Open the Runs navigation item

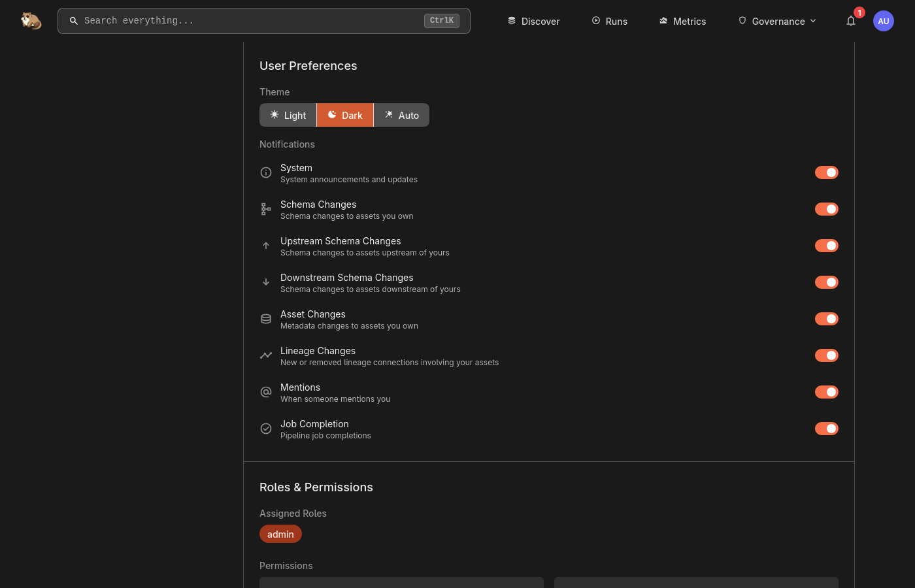click(609, 21)
